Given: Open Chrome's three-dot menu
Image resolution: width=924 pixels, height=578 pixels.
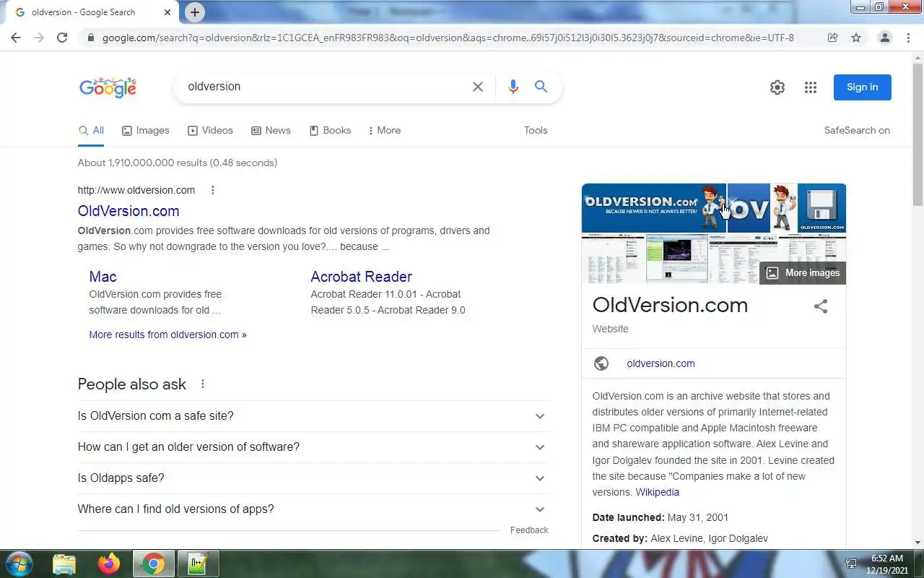Looking at the screenshot, I should pos(909,38).
